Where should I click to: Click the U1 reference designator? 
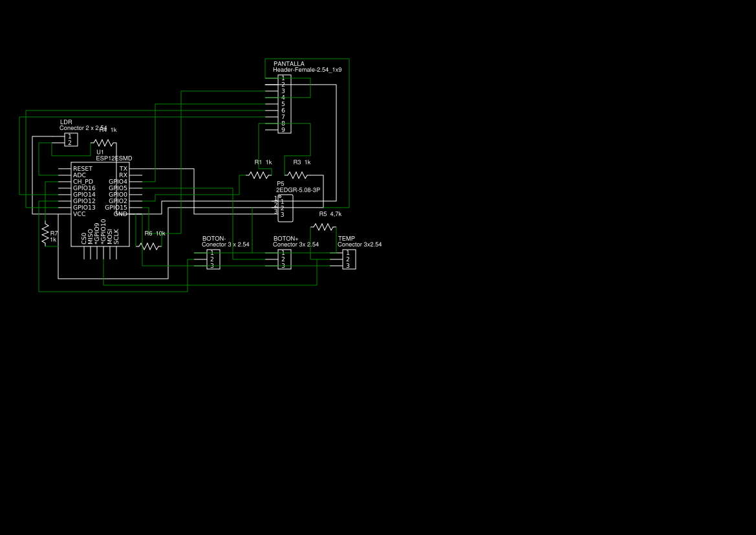coord(100,153)
